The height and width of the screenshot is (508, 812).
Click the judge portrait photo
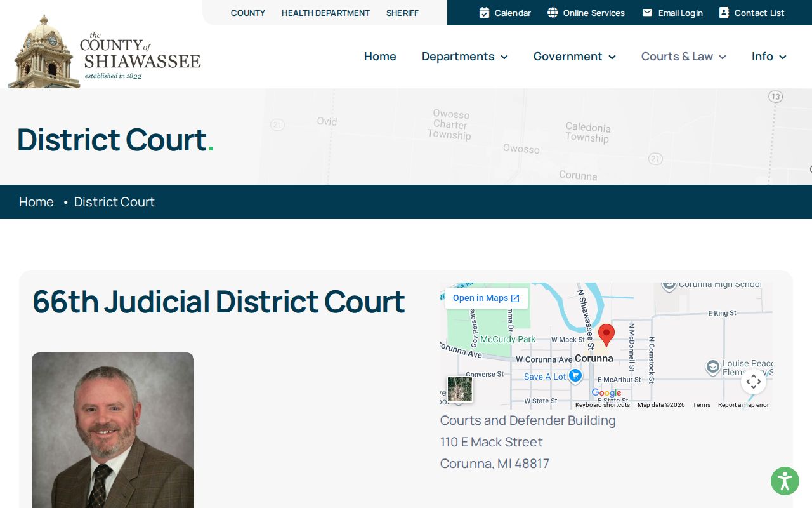[113, 430]
